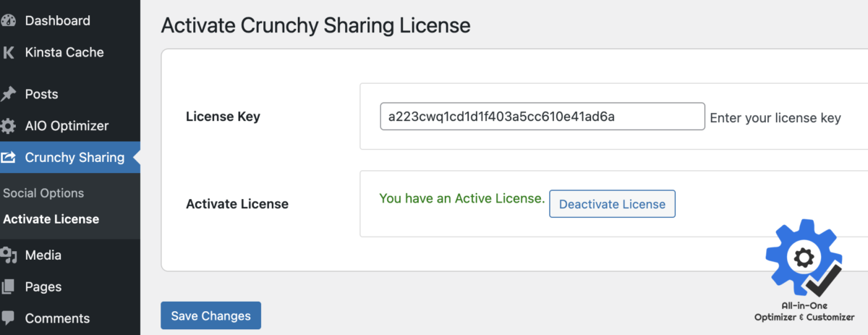Click the Posts pushpin icon

(9, 94)
